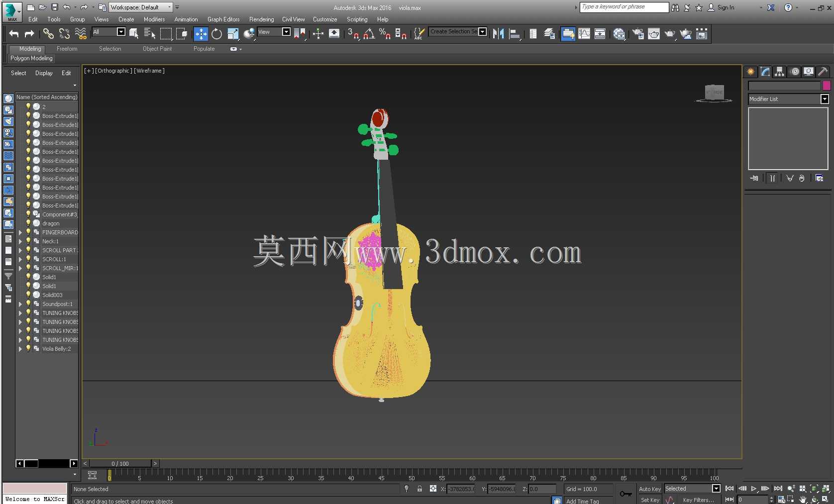This screenshot has width=834, height=504.
Task: Open the reference coordinate View dropdown
Action: pos(274,32)
